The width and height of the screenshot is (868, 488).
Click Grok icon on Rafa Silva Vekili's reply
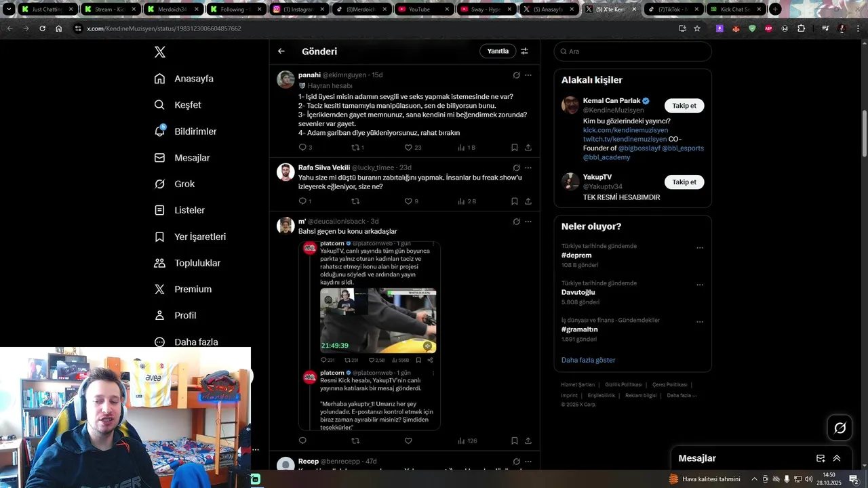pos(516,168)
